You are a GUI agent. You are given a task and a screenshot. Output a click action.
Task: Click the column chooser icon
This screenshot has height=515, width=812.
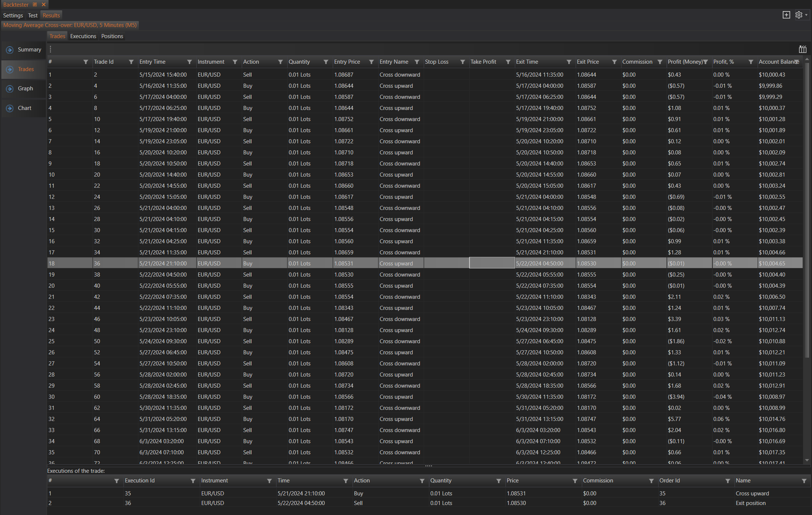[x=802, y=49]
